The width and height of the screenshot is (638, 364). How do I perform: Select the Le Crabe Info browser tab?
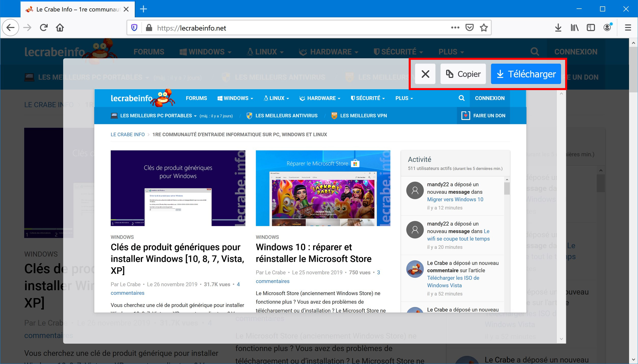[x=78, y=9]
